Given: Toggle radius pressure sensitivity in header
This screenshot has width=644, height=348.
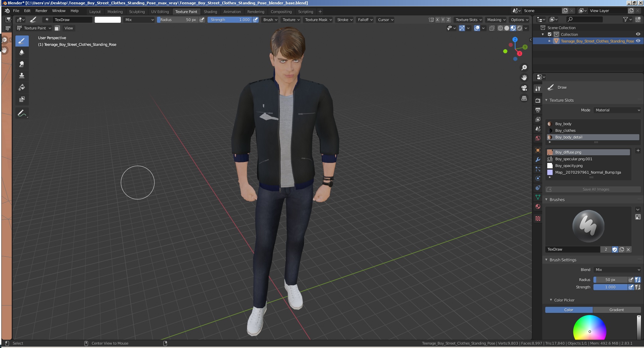Looking at the screenshot, I should pos(202,20).
